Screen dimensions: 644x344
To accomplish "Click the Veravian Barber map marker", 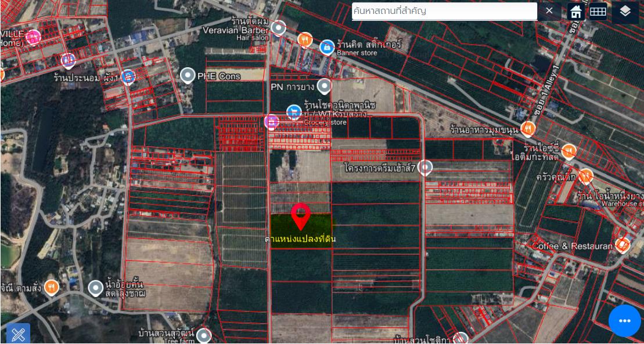I will point(279,27).
